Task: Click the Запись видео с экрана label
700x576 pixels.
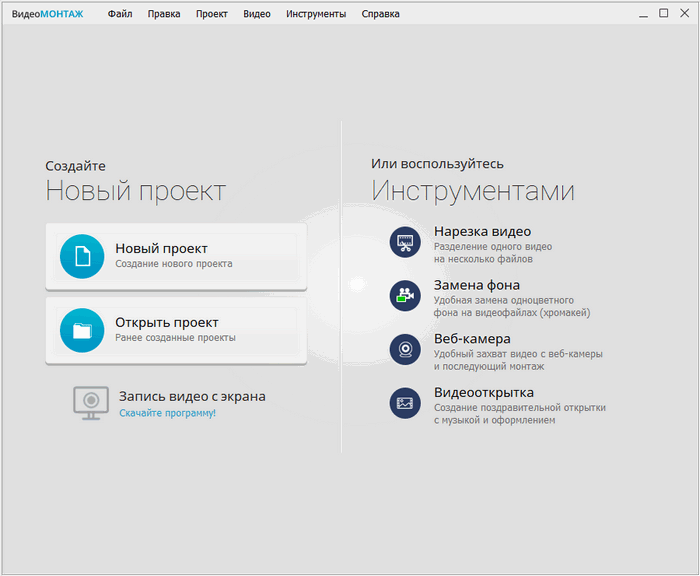Action: [192, 397]
